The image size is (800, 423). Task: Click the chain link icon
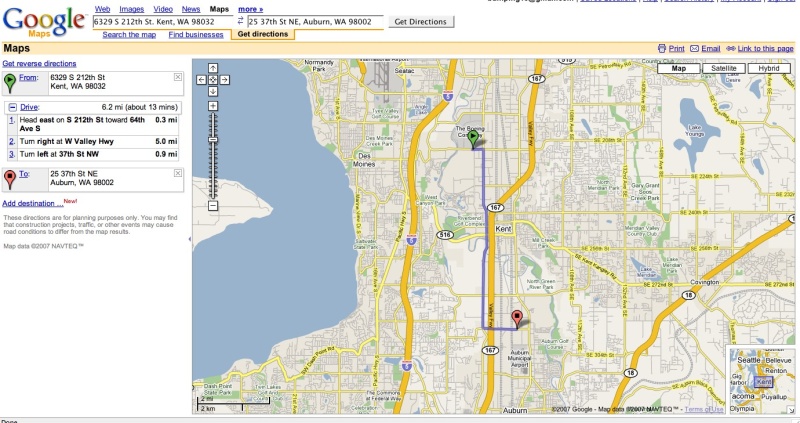[731, 48]
